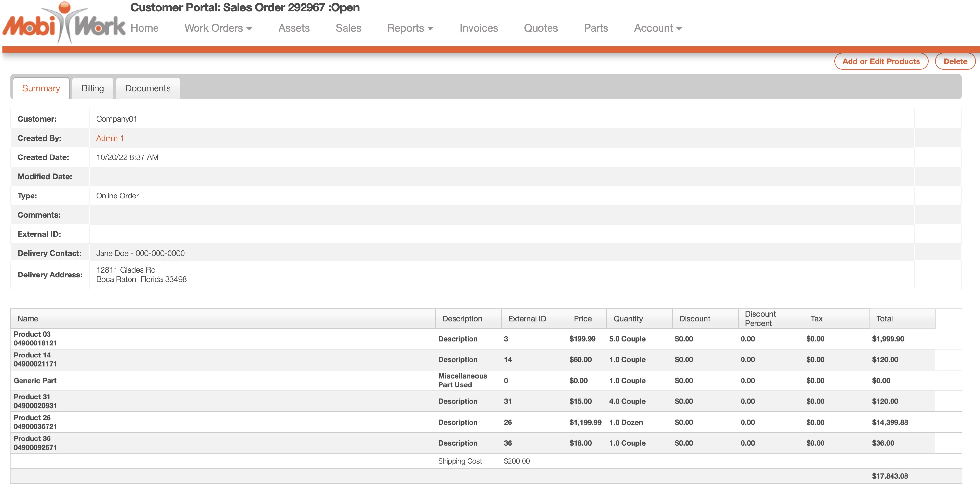
Task: Click the Name column header
Action: pos(28,319)
